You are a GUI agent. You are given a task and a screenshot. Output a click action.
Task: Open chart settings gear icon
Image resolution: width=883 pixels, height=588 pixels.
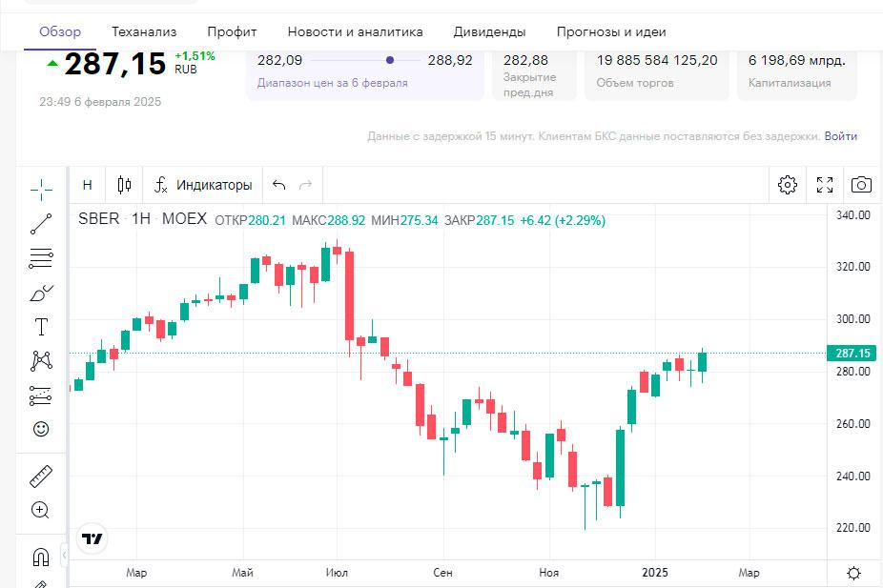pyautogui.click(x=788, y=185)
